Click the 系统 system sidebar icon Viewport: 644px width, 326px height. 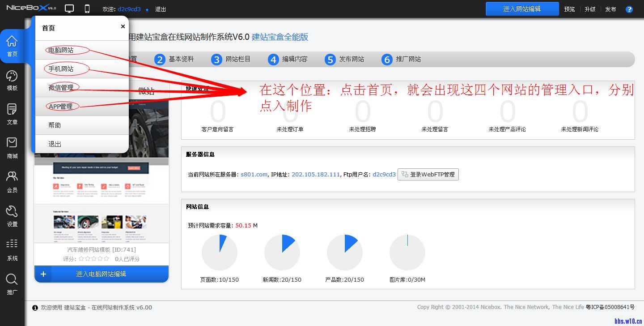coord(12,250)
